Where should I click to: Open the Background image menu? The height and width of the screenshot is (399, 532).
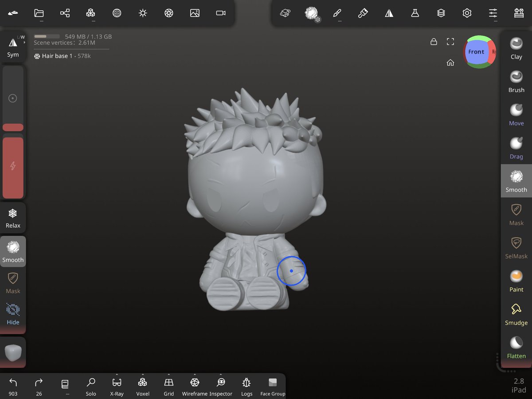195,13
